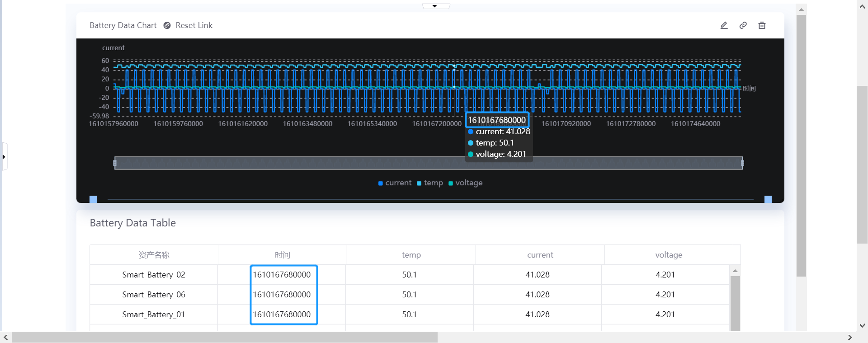Click the link chain icon on chart panel

[743, 25]
